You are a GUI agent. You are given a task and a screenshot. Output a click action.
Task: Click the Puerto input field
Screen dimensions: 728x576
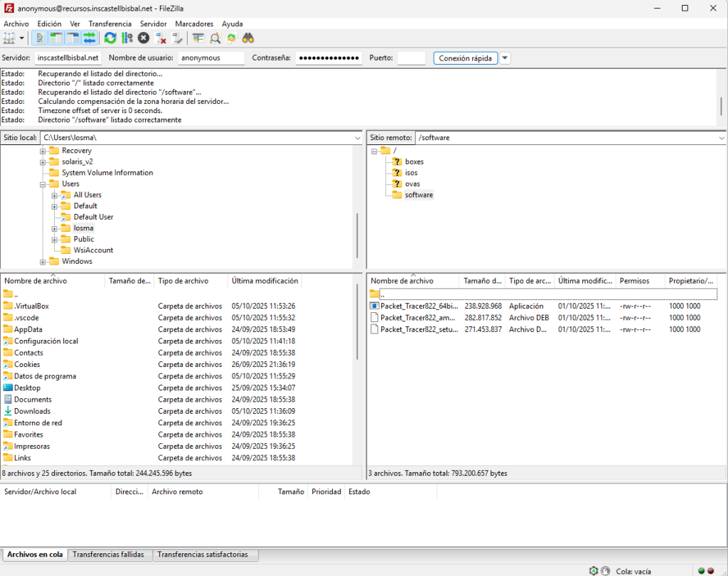[x=411, y=58]
